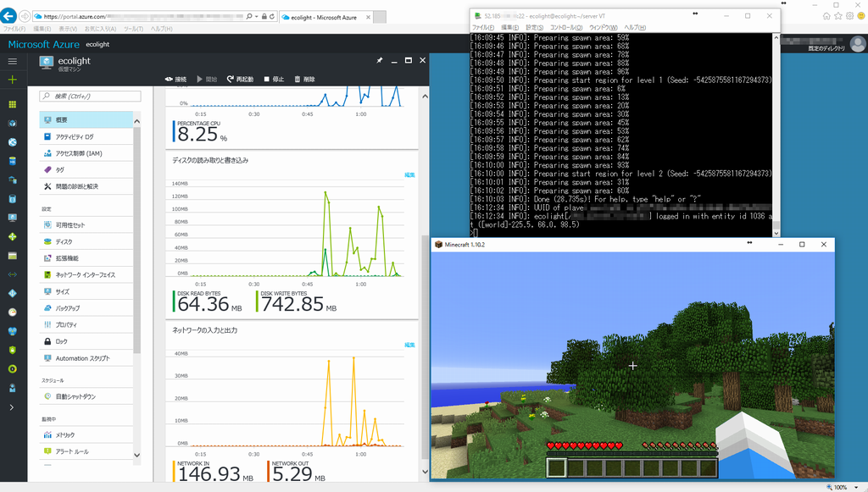Click the green plus New resource icon
The image size is (868, 492).
click(x=12, y=80)
